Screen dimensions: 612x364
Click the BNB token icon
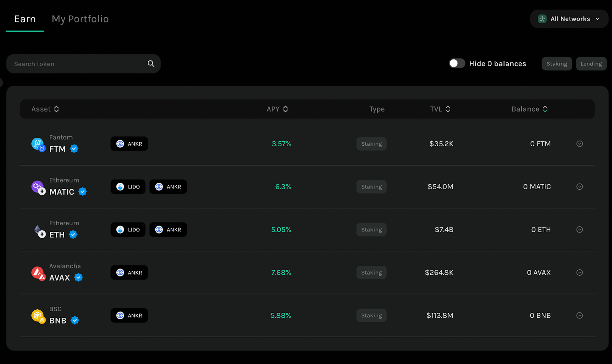tap(38, 316)
